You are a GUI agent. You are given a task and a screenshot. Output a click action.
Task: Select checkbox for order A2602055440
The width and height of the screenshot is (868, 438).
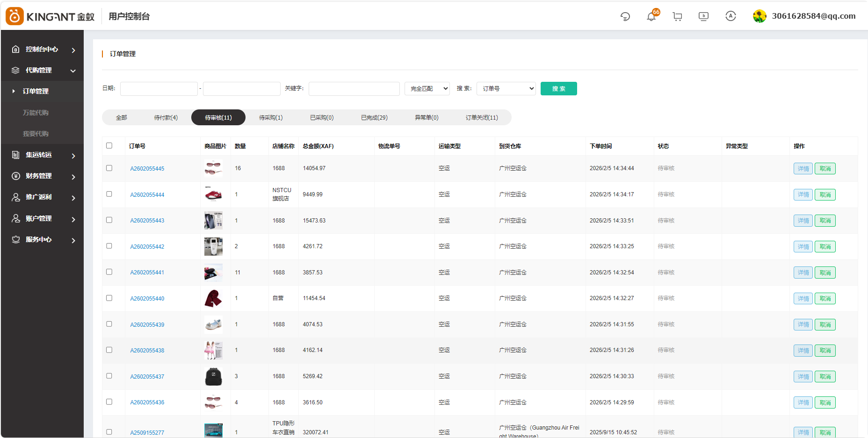(x=109, y=298)
